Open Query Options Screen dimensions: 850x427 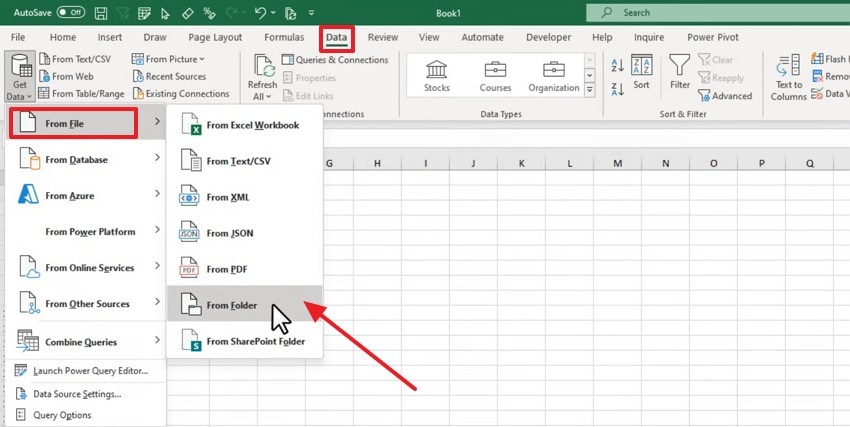86,415
